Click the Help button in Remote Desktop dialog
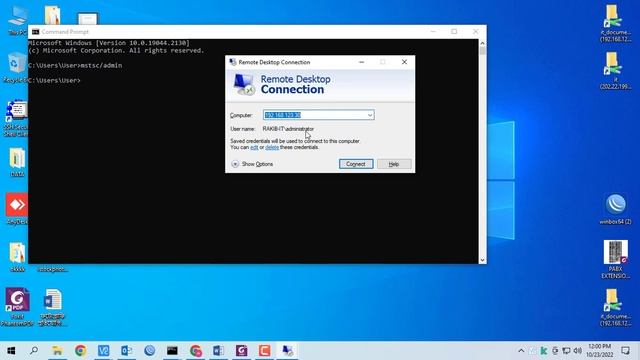 (394, 164)
